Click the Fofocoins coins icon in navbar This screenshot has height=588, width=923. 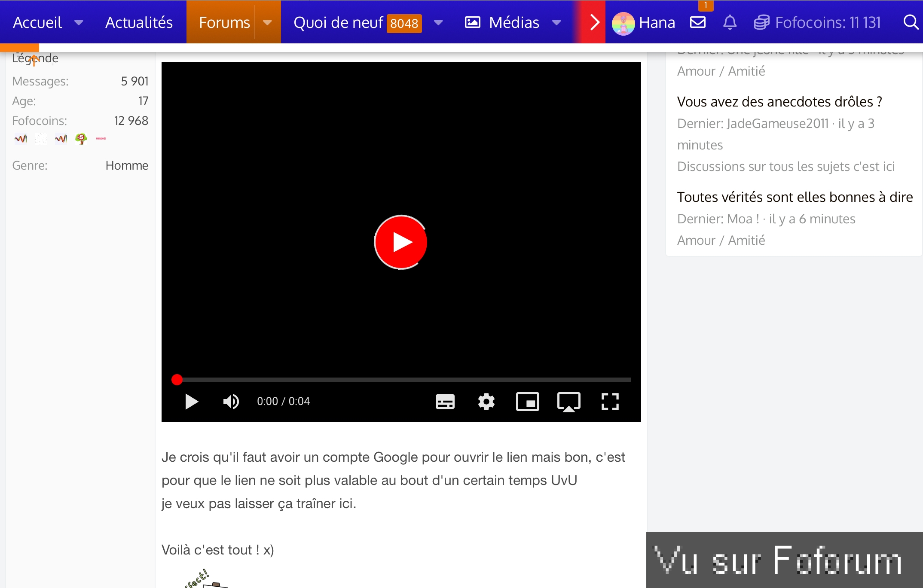point(761,22)
